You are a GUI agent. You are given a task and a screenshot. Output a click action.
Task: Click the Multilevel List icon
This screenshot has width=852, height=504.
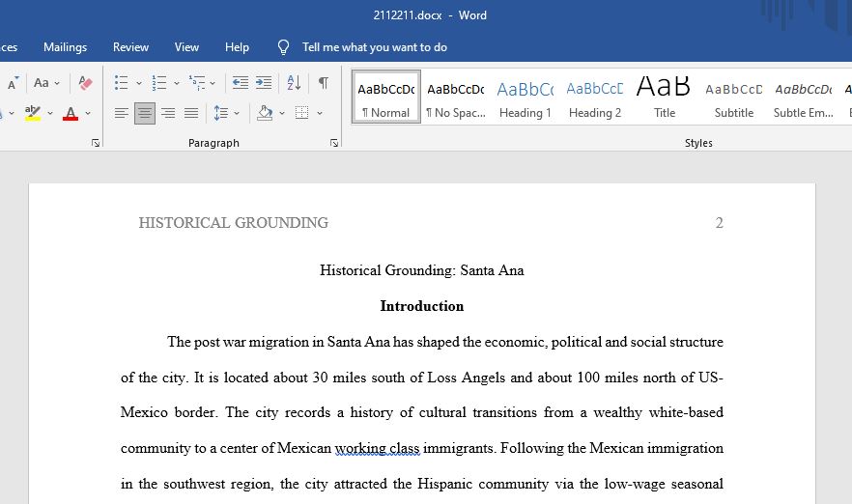point(197,83)
